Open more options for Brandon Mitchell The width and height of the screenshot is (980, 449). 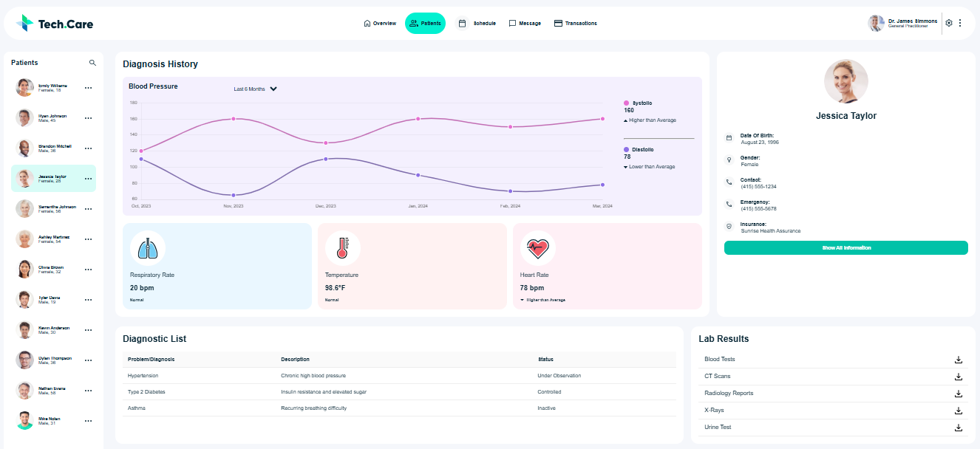click(x=89, y=148)
